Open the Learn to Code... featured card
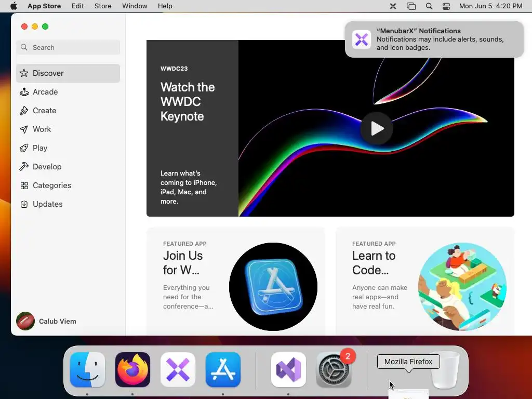Image resolution: width=532 pixels, height=399 pixels. point(425,281)
